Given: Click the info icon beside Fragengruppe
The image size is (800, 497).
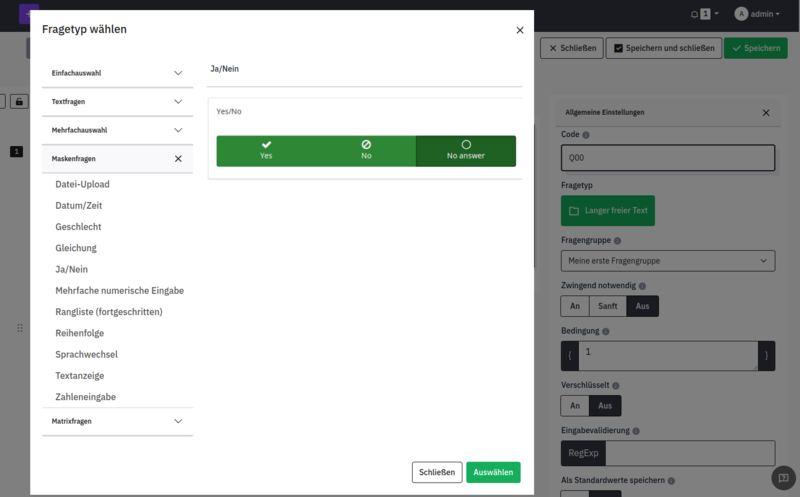Looking at the screenshot, I should [617, 241].
